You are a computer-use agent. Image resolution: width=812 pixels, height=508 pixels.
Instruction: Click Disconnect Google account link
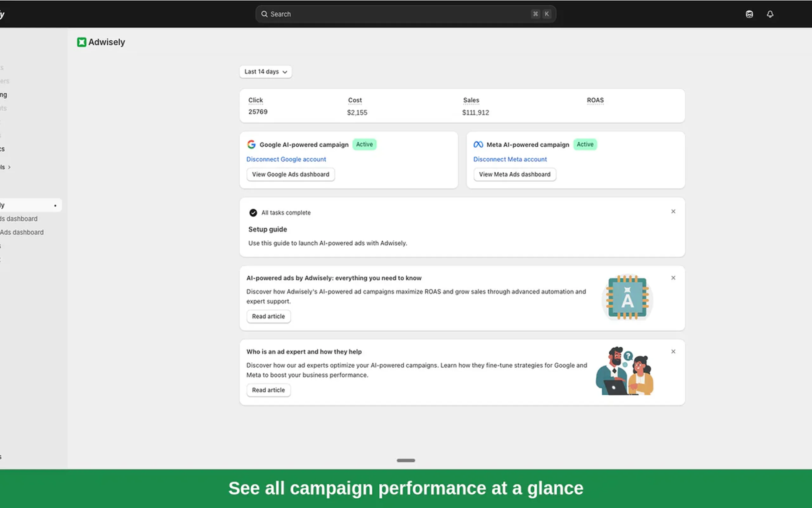coord(286,159)
